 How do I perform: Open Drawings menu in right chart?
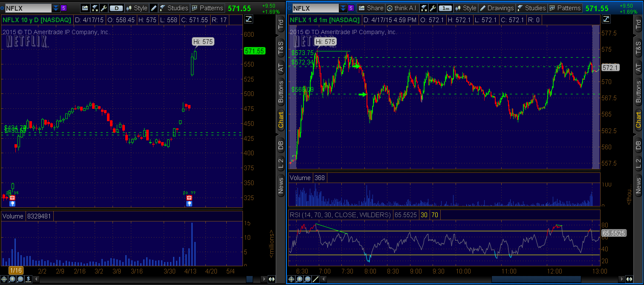pyautogui.click(x=497, y=8)
